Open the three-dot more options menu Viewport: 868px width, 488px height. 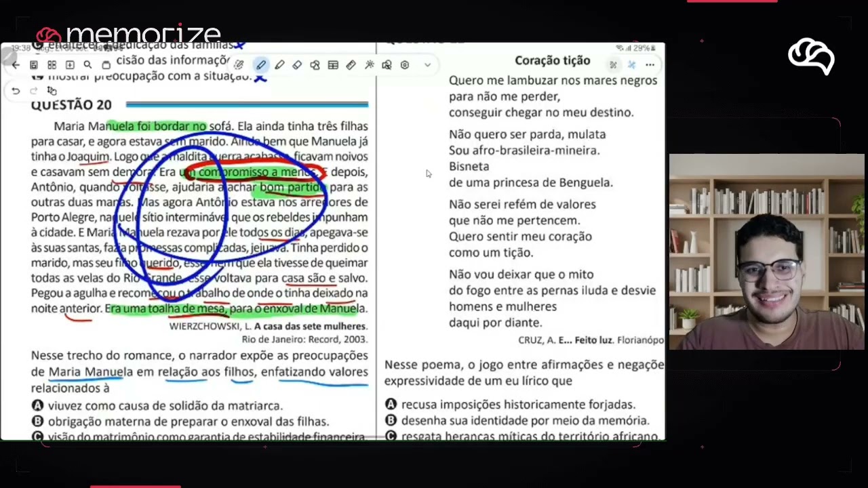click(650, 65)
